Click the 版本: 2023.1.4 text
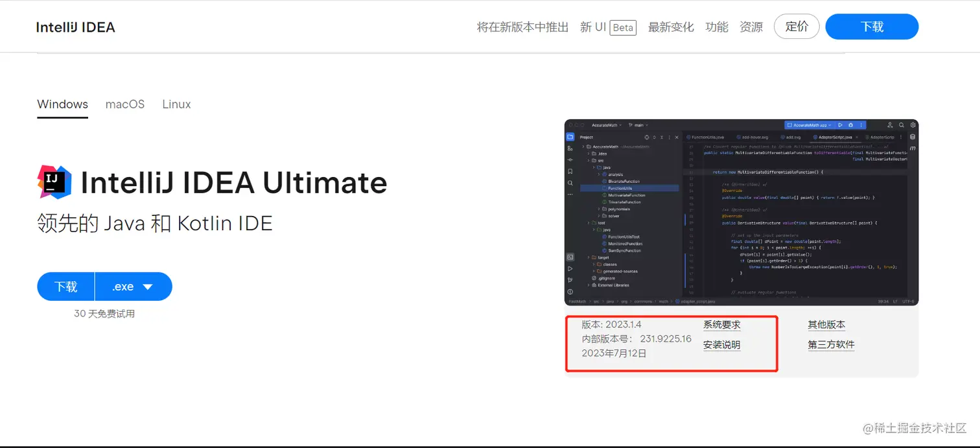The height and width of the screenshot is (448, 980). [x=611, y=324]
